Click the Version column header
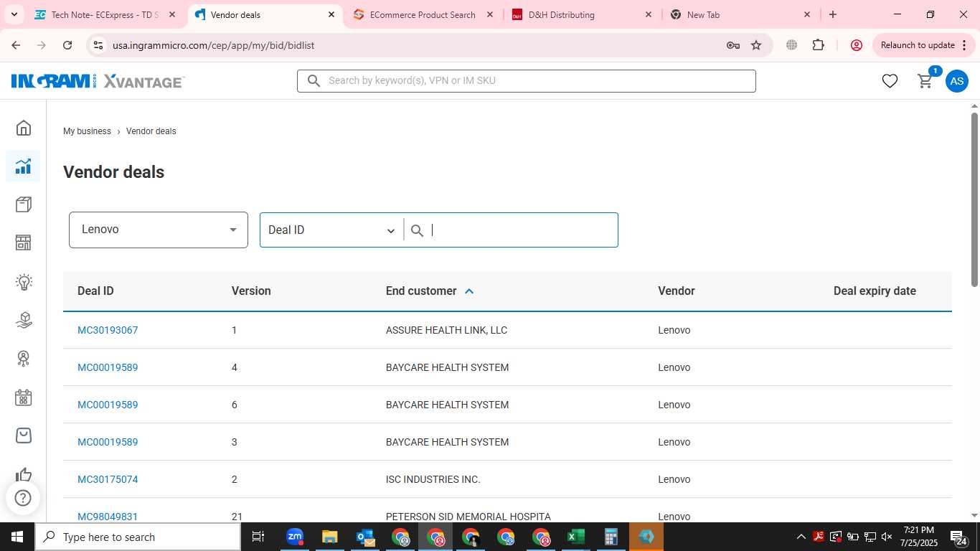The image size is (980, 551). pyautogui.click(x=251, y=291)
